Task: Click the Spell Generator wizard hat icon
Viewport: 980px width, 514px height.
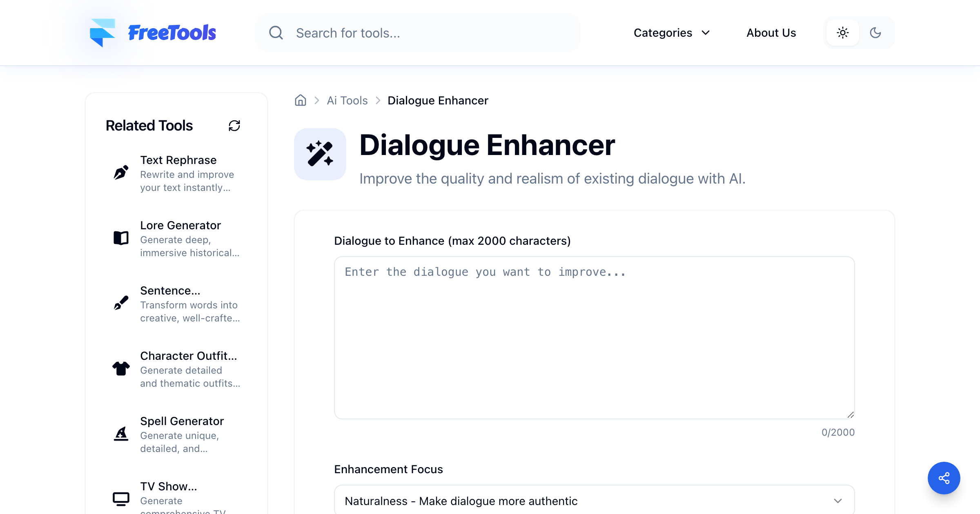Action: pyautogui.click(x=121, y=434)
